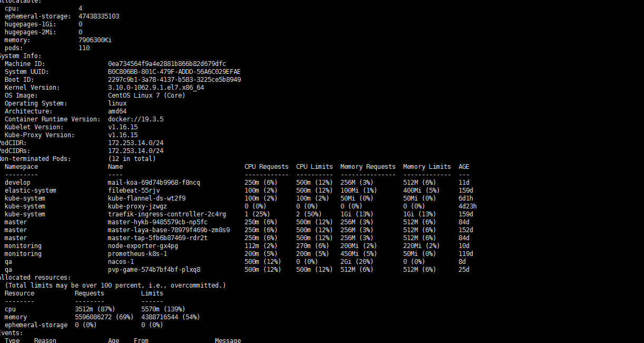
Task: Select the System UUID value B0C806BB-801C-479F-ADDD-56A6C029EFAE
Action: [174, 72]
